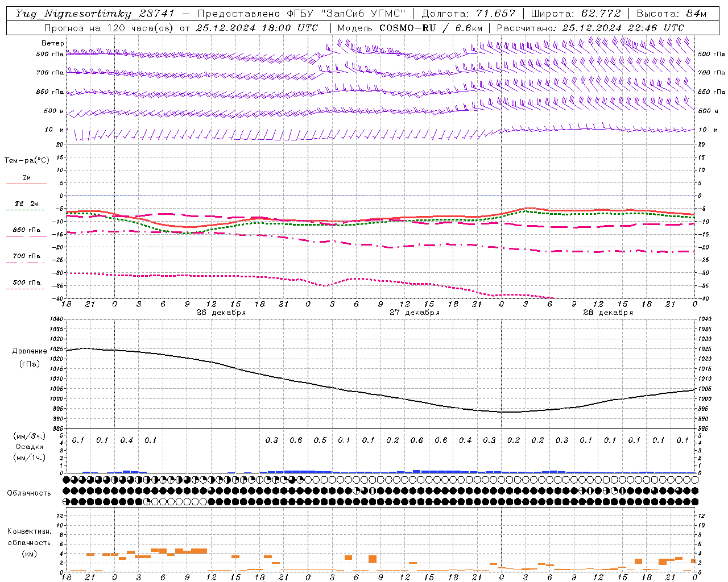Click the computed time "25.12.2024 22:46 UTC"
The width and height of the screenshot is (728, 582).
point(623,28)
